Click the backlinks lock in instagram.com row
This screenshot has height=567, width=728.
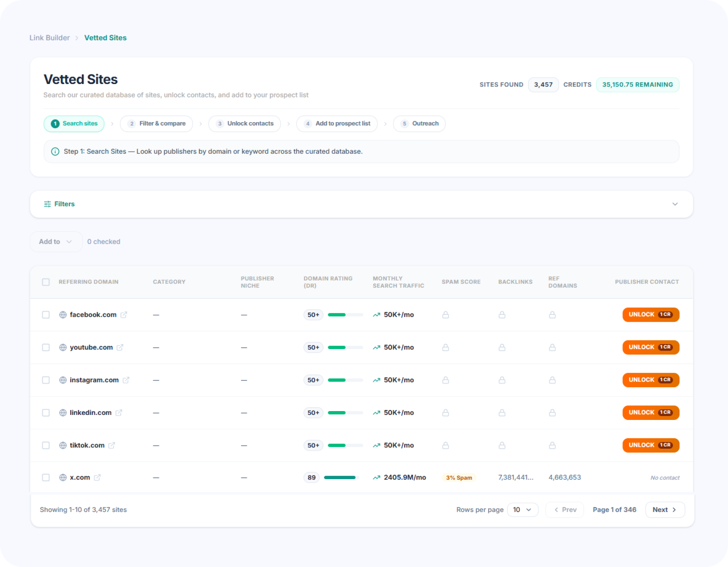tap(502, 380)
